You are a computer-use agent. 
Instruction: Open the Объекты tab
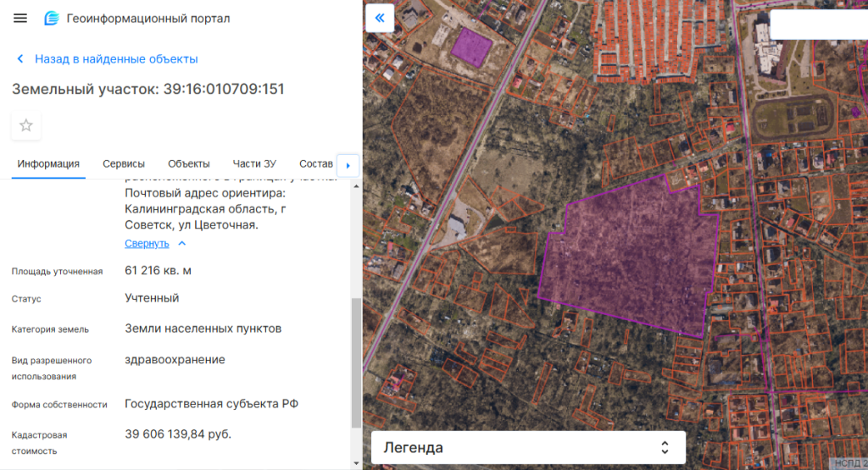pyautogui.click(x=189, y=164)
